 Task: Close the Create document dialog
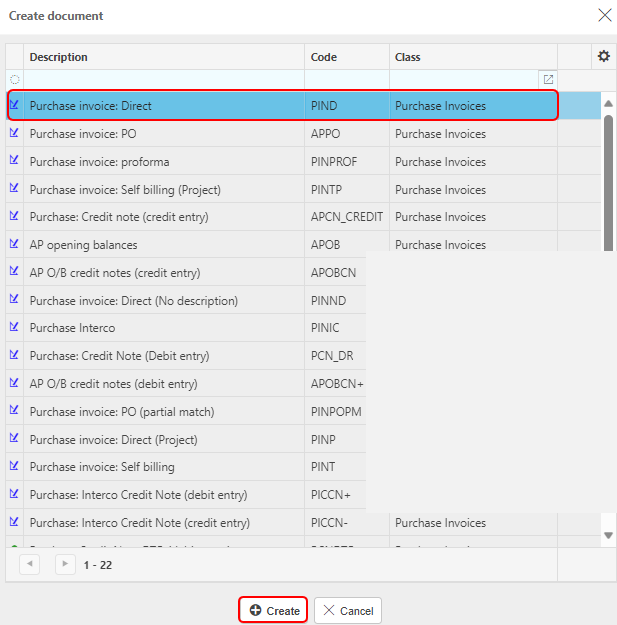(x=603, y=15)
